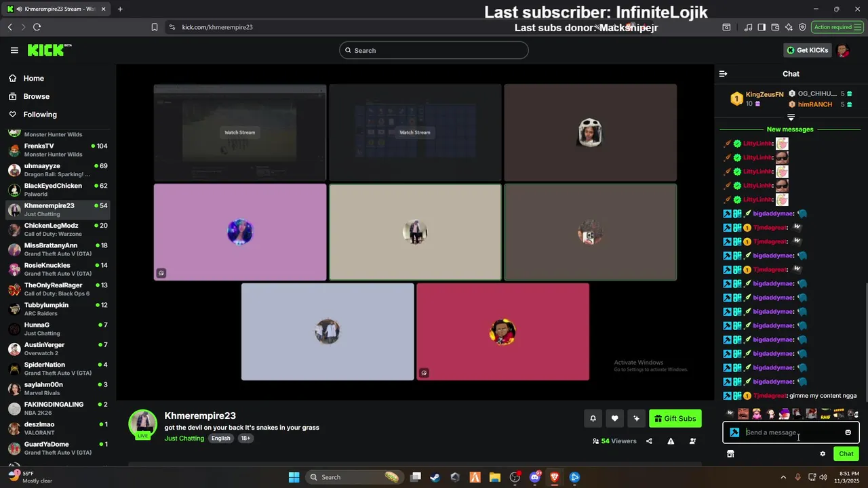The height and width of the screenshot is (488, 868).
Task: Open SpiderNation channel in sidebar
Action: [x=58, y=368]
